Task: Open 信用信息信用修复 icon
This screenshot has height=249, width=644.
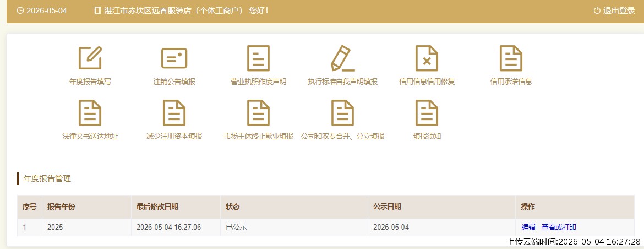Action: tap(427, 58)
